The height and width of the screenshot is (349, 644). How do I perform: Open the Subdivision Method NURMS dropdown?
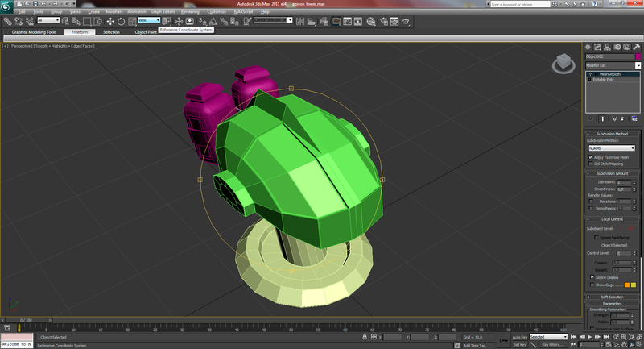(612, 148)
